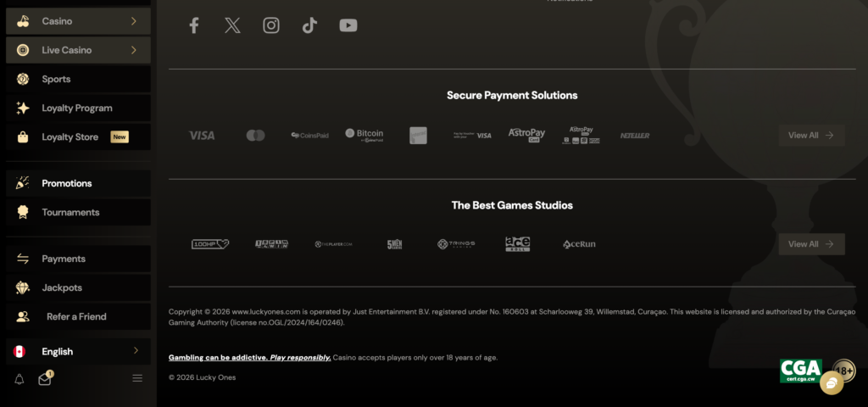Expand the Live Casino menu chevron

[x=133, y=50]
